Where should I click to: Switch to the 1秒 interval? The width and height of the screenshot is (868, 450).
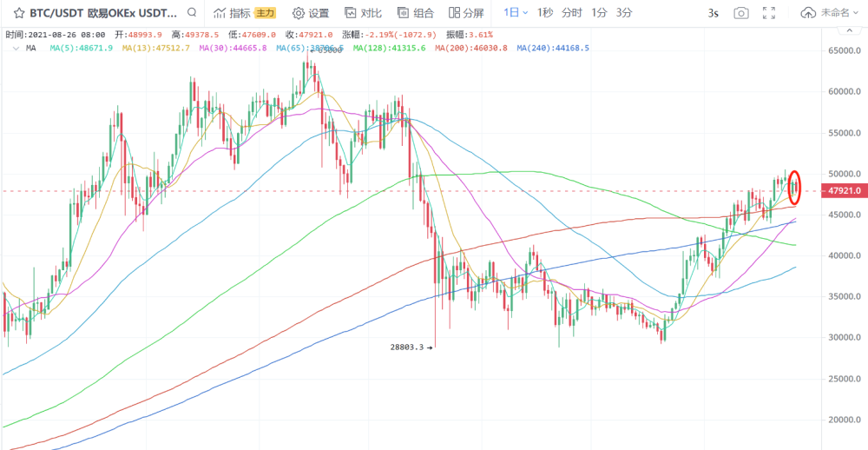545,12
